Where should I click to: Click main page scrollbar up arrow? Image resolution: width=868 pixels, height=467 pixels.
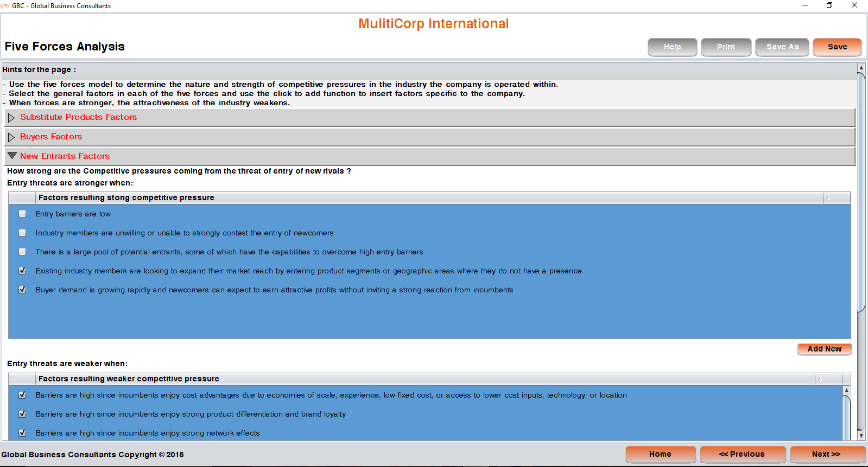point(861,68)
